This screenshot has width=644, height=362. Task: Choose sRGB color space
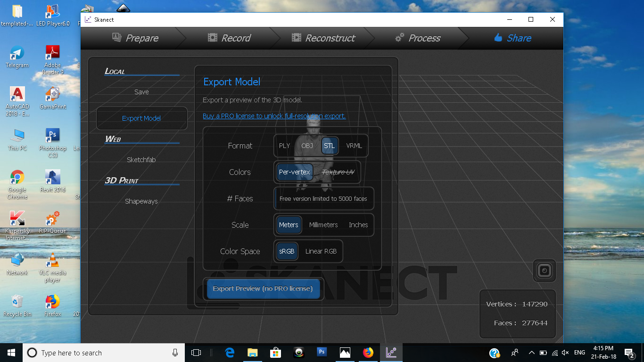(x=287, y=251)
